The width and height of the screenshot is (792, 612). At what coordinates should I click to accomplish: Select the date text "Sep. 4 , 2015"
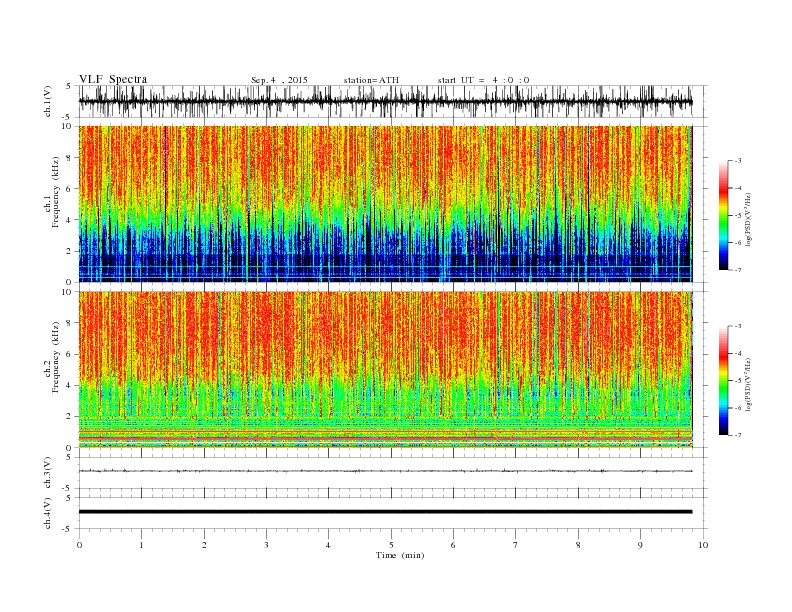279,80
